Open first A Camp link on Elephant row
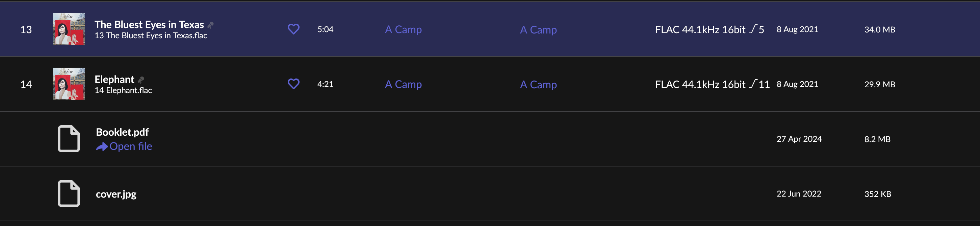The image size is (980, 226). coord(403,84)
